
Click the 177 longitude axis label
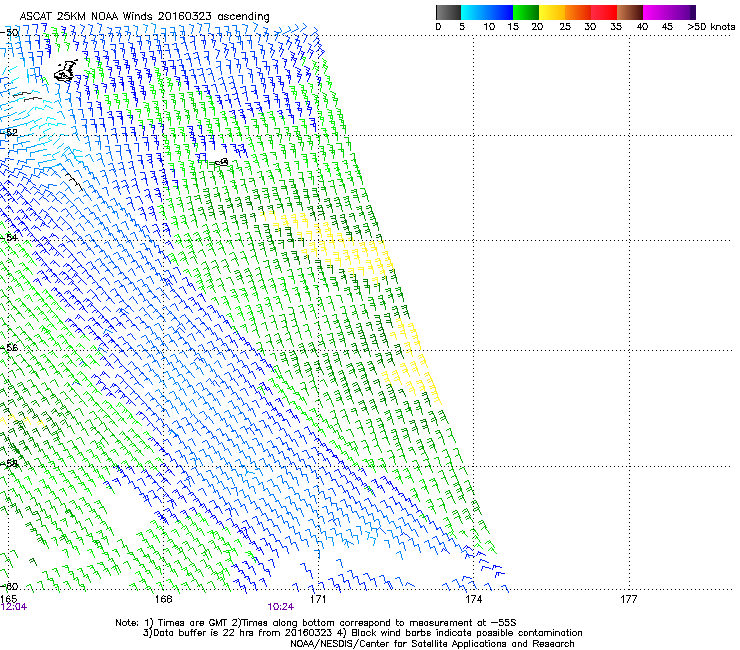(628, 599)
